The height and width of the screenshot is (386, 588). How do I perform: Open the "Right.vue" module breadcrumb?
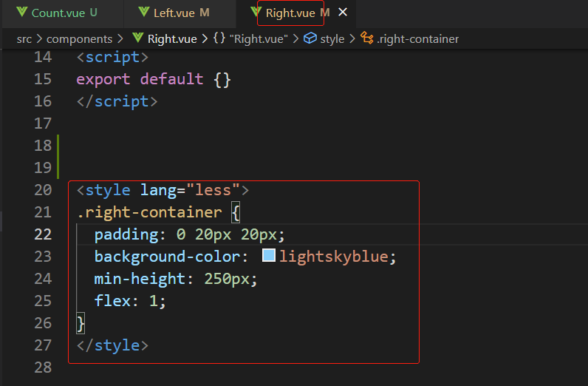click(259, 39)
